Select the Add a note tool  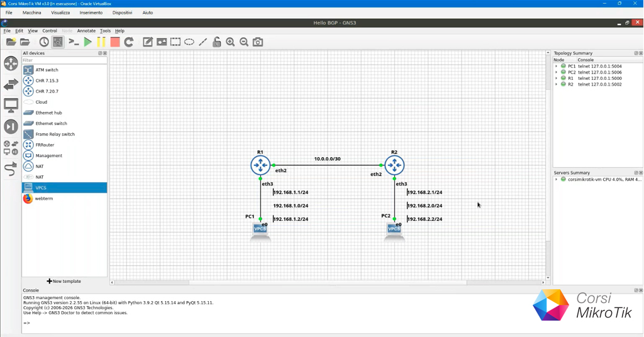click(x=148, y=42)
